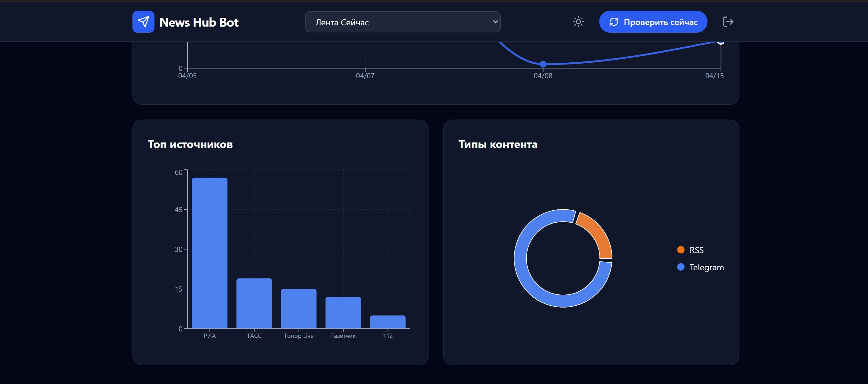Click the 04/08 data point on line chart
Image resolution: width=868 pixels, height=384 pixels.
point(543,64)
